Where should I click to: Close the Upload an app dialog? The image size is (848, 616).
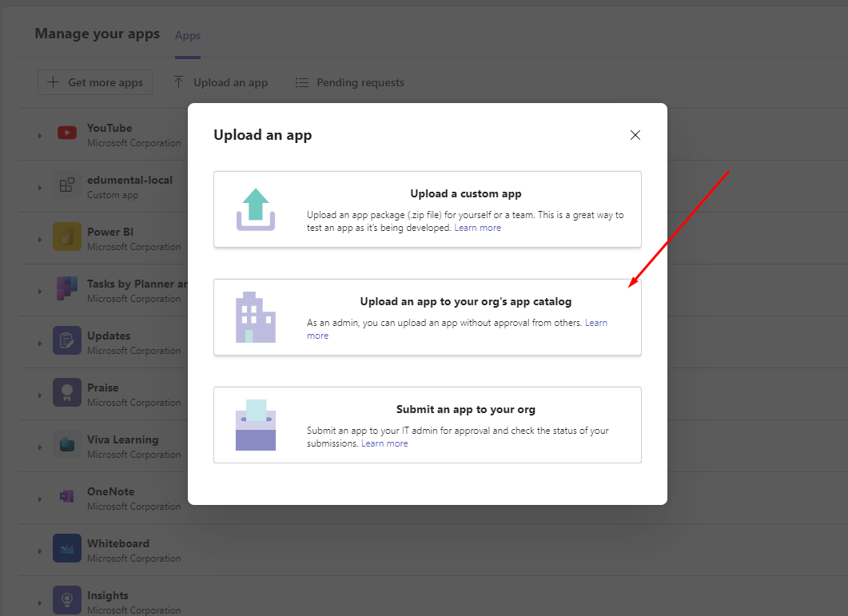pos(635,135)
